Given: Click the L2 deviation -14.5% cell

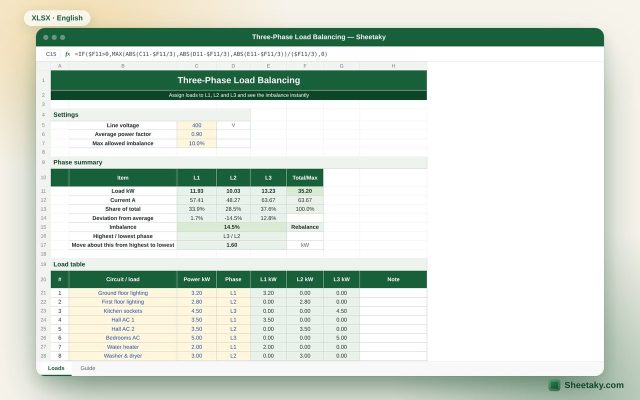Looking at the screenshot, I should (233, 218).
